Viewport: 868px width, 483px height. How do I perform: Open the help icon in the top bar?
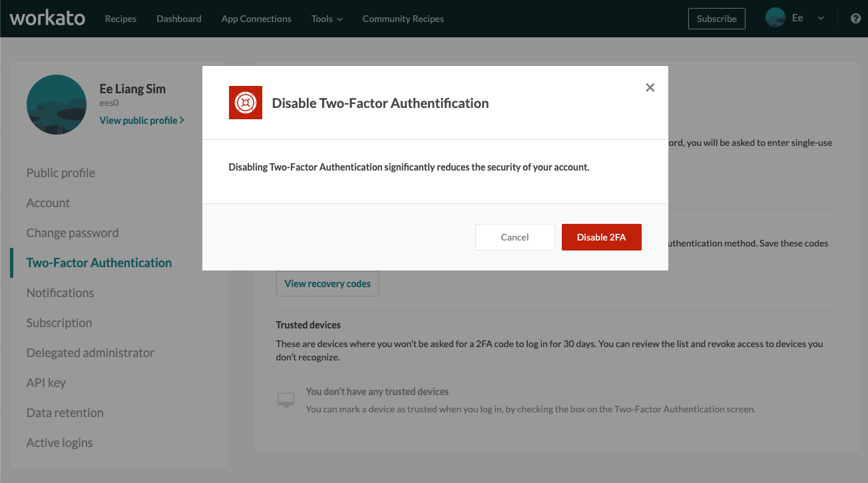855,18
